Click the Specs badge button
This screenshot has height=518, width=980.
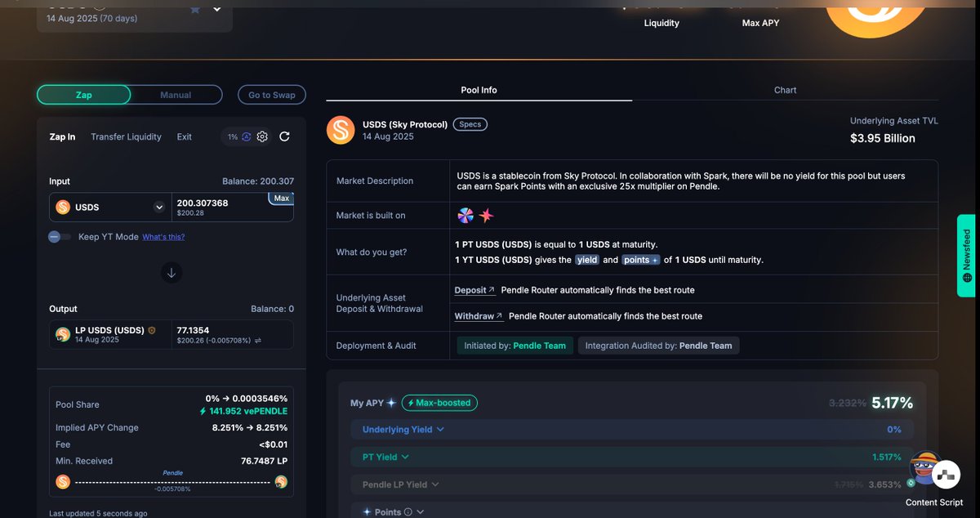(470, 124)
